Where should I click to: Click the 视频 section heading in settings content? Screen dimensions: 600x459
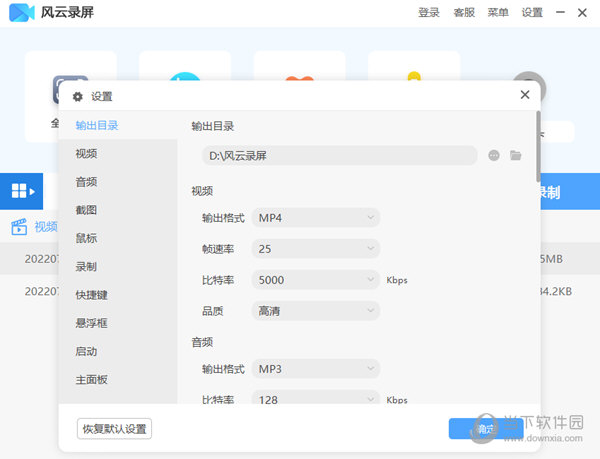pyautogui.click(x=202, y=191)
